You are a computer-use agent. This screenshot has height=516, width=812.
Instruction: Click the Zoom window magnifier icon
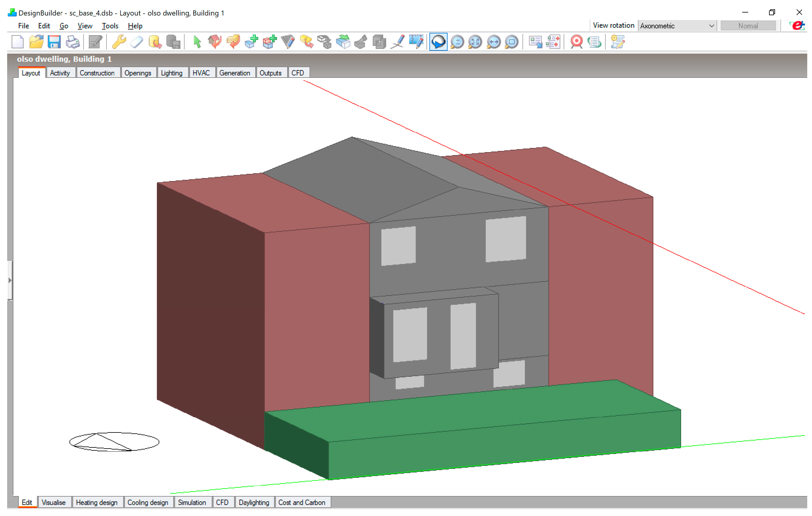(511, 42)
